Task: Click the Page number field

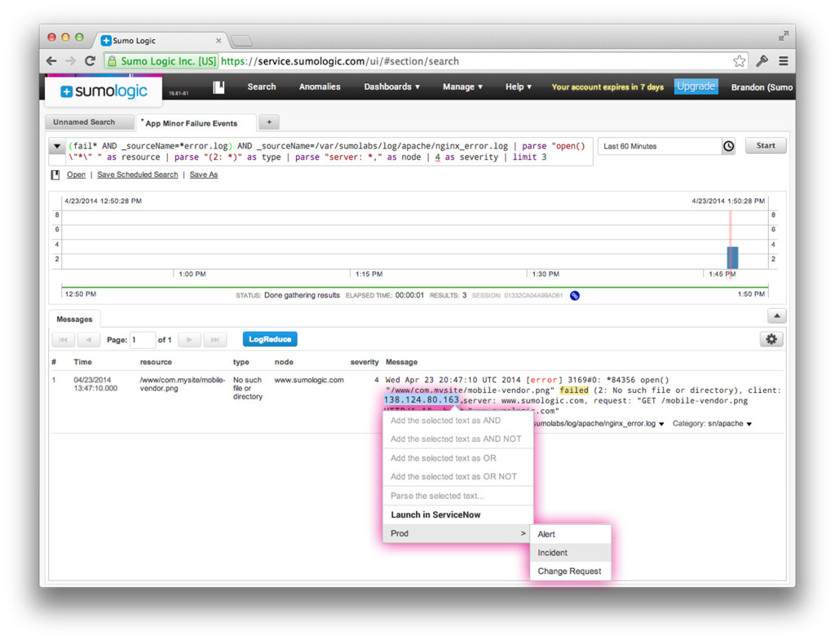Action: [142, 340]
